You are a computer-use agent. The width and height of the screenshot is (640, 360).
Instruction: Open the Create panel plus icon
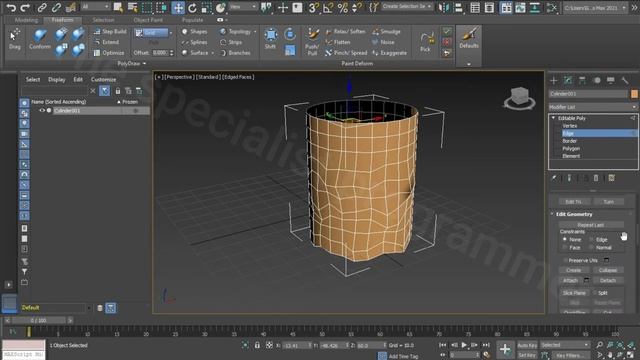[554, 80]
